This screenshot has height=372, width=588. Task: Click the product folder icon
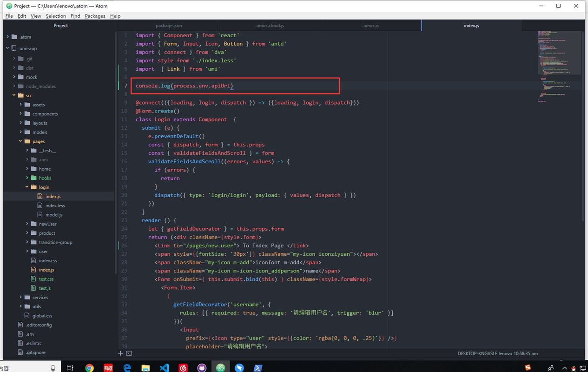[x=34, y=233]
